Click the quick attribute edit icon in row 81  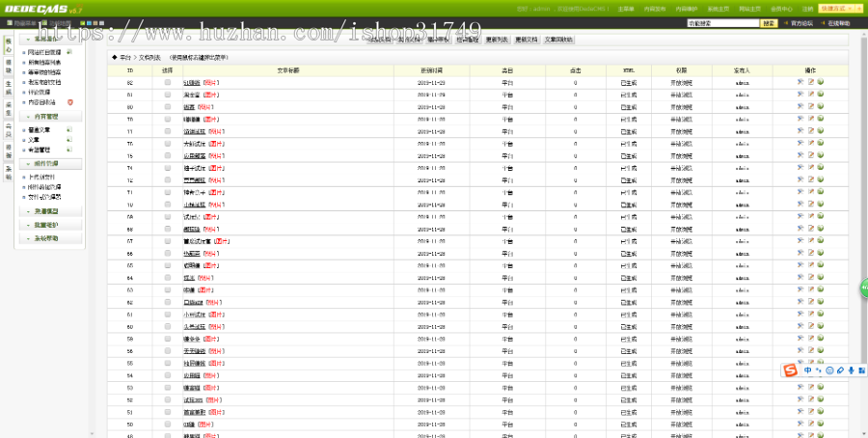click(800, 96)
